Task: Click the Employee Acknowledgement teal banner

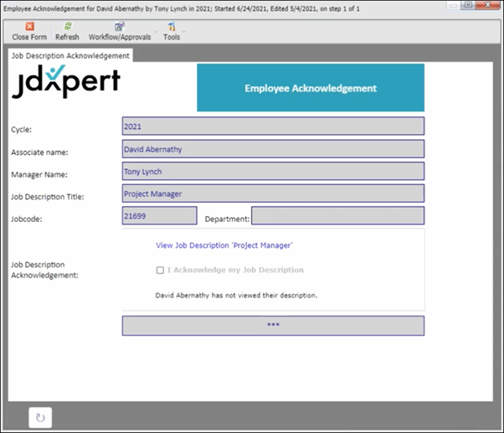Action: tap(311, 88)
